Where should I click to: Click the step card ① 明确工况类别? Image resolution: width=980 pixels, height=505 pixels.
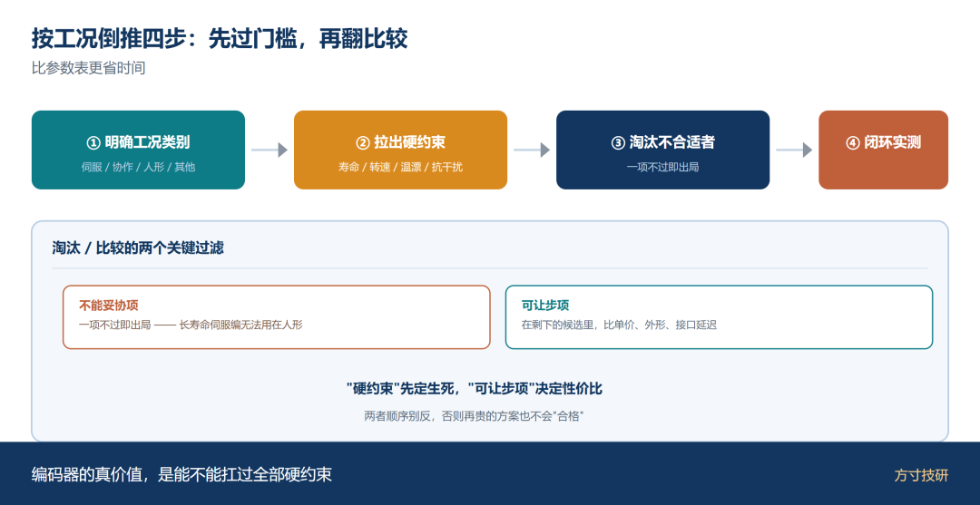point(138,150)
